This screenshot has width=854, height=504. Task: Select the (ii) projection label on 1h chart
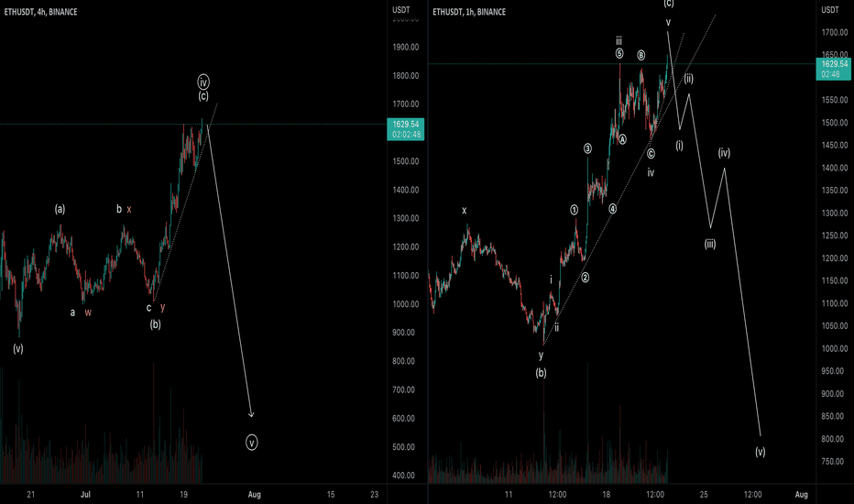coord(689,79)
